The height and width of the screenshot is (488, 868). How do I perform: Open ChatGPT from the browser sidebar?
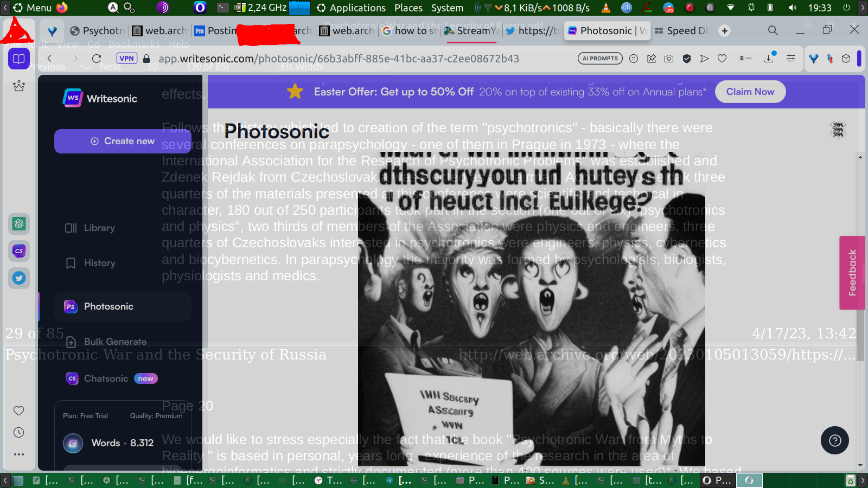click(x=19, y=223)
